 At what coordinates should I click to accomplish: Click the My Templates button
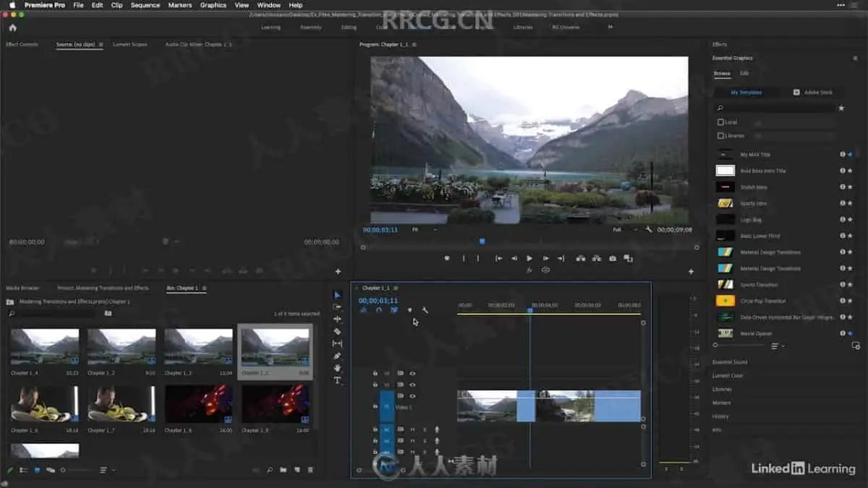tap(745, 93)
